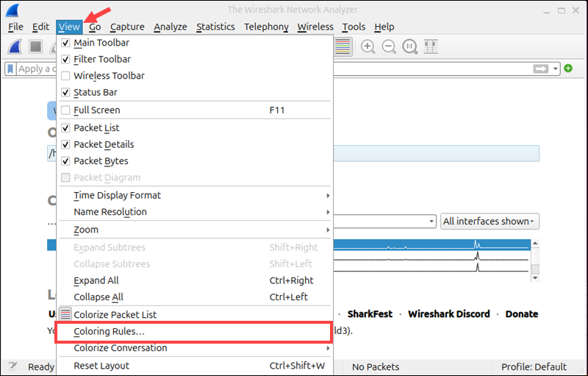Screen dimensions: 588x376
Task: Open the Tools menu
Action: [x=354, y=27]
